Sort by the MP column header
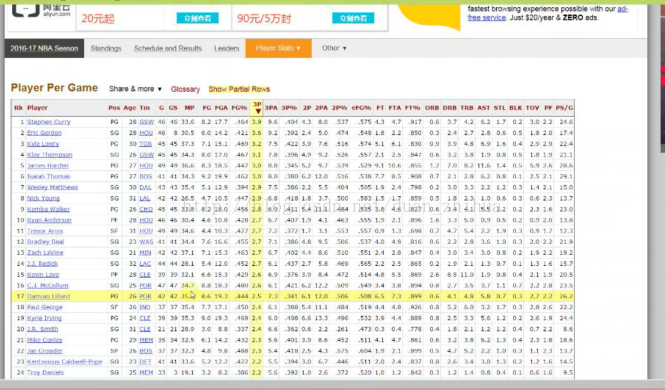 pyautogui.click(x=190, y=108)
